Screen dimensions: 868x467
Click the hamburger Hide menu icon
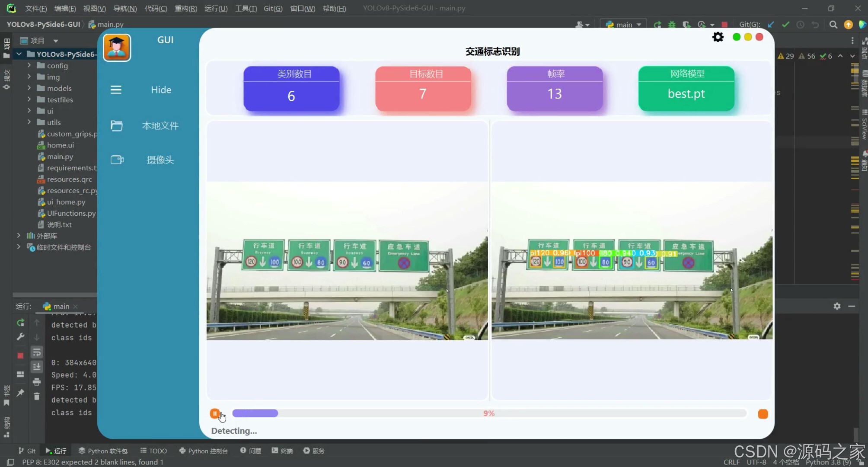(x=116, y=90)
